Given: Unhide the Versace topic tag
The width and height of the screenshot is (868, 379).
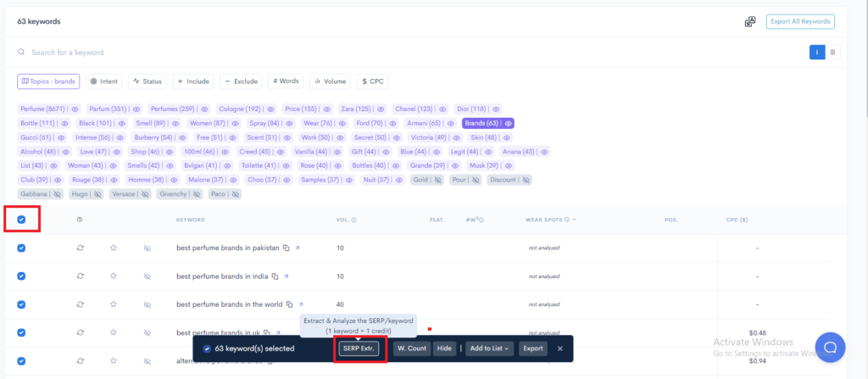Looking at the screenshot, I should [x=145, y=194].
